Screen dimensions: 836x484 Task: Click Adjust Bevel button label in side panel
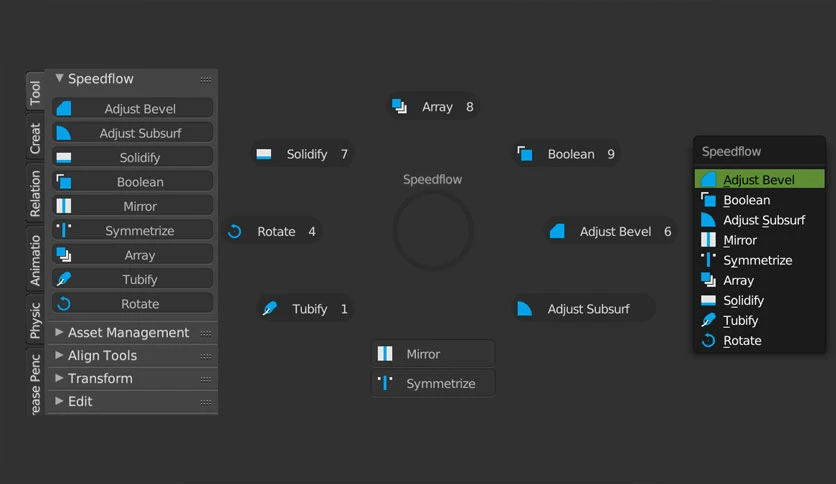tap(140, 109)
